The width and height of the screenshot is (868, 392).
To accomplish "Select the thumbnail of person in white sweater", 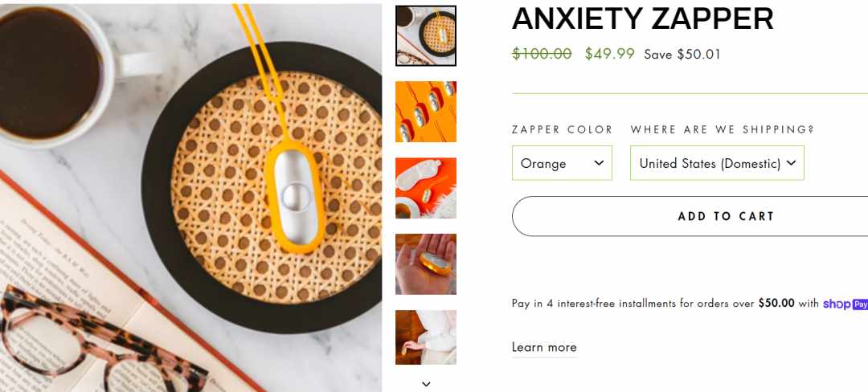I will pos(426,337).
